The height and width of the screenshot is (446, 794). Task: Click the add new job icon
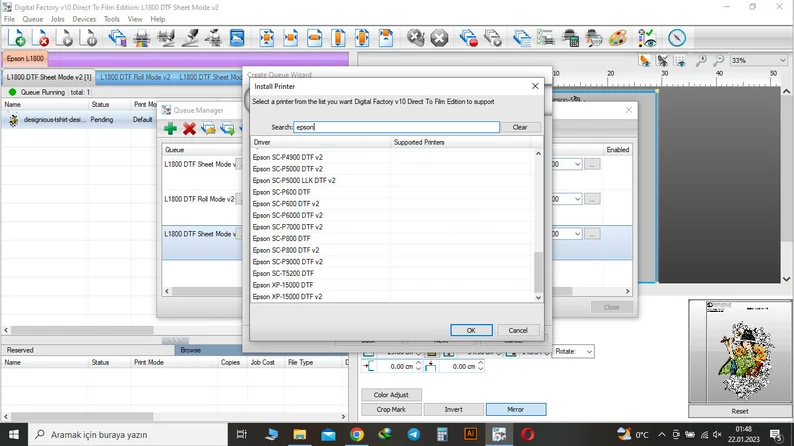[16, 38]
